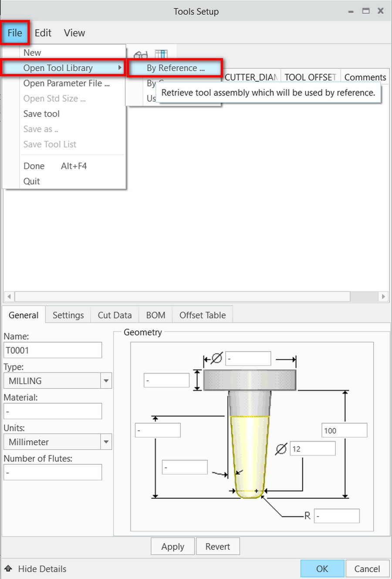Click the Apply button
This screenshot has height=579, width=392.
(173, 546)
